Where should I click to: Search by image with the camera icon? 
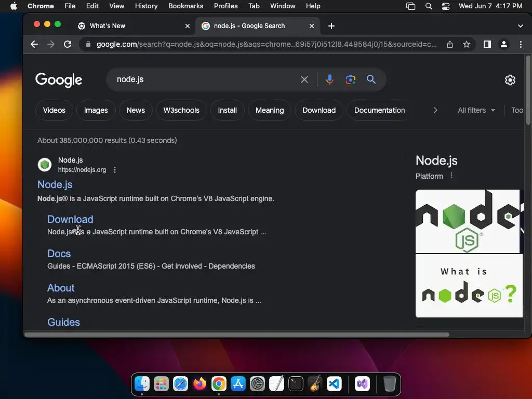click(x=351, y=79)
